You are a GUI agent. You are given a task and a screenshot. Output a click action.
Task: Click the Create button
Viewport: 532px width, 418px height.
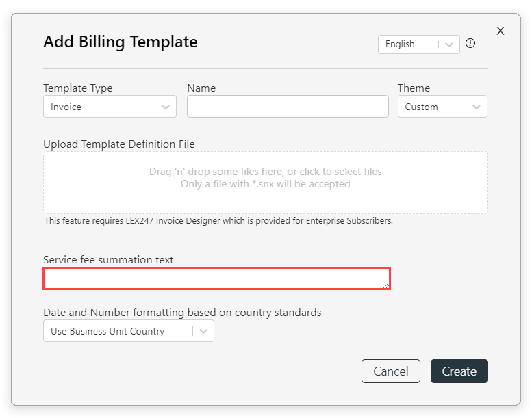point(459,371)
